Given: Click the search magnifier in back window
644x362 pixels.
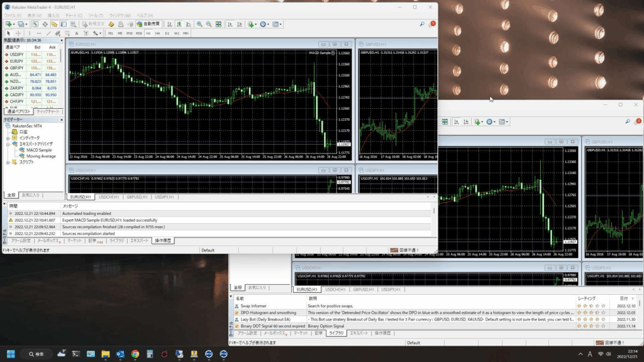Looking at the screenshot, I should (628, 121).
